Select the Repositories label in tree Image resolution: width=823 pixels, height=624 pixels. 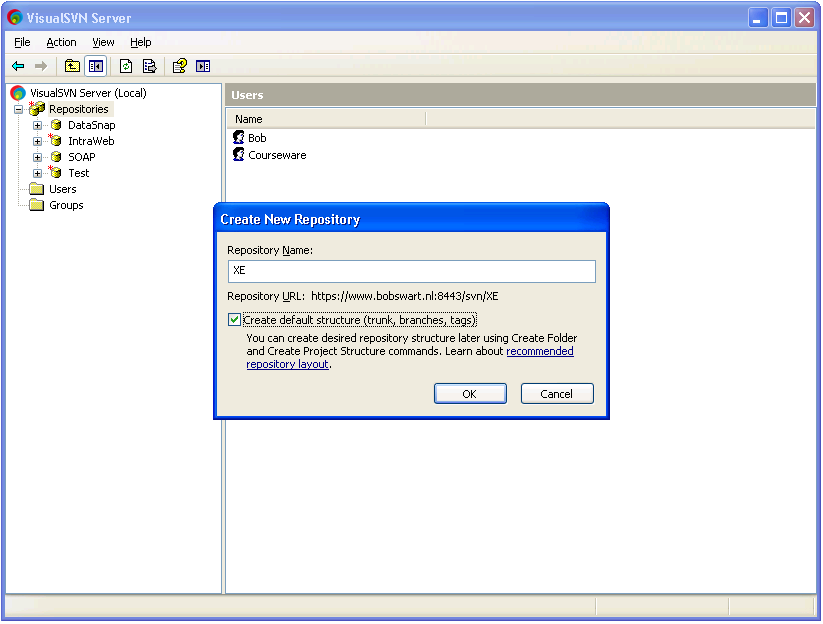79,109
